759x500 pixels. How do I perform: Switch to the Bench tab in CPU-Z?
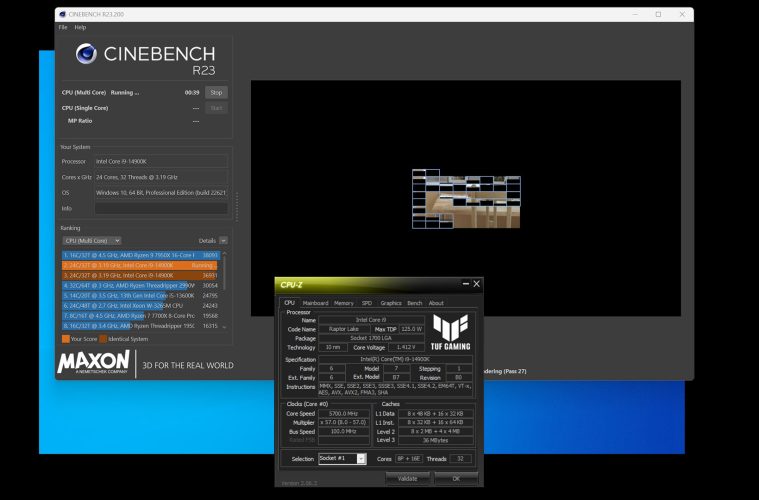(x=414, y=303)
